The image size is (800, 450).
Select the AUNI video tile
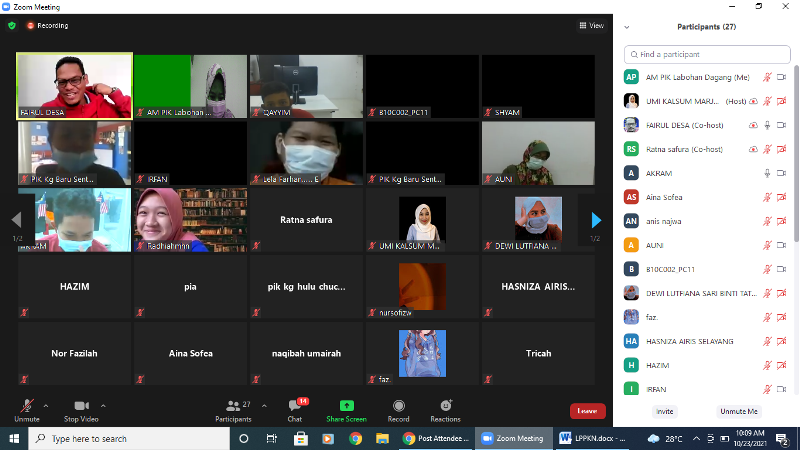click(538, 153)
